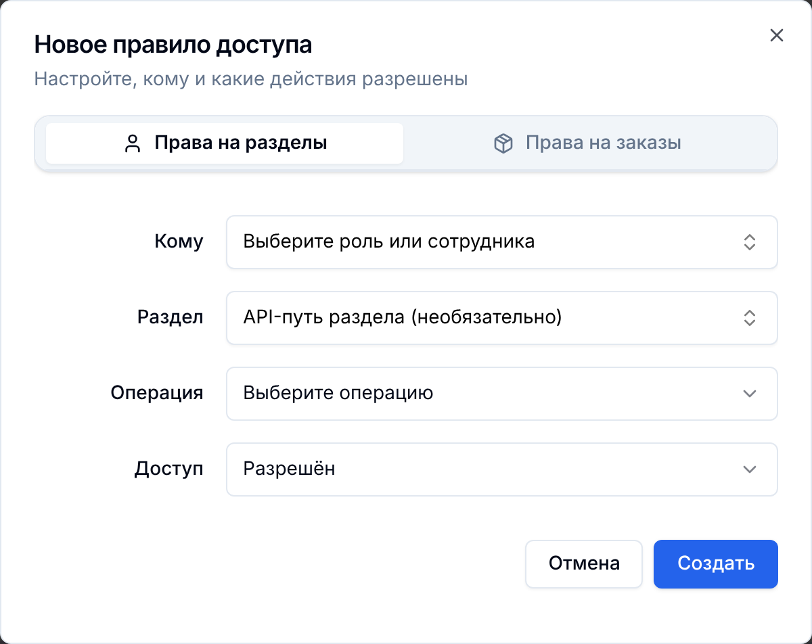
Task: Click the blue «Создать» button
Action: (716, 564)
